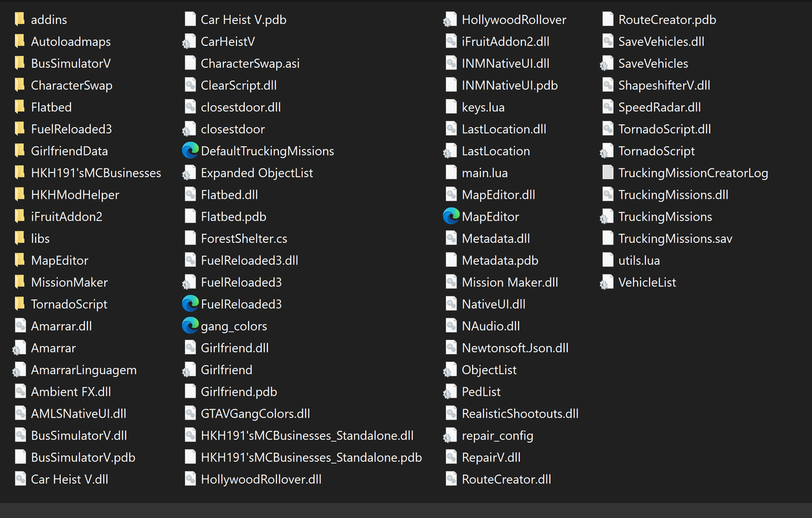Click the gear icon of AmarrarLinguagem
812x518 pixels.
click(x=19, y=370)
